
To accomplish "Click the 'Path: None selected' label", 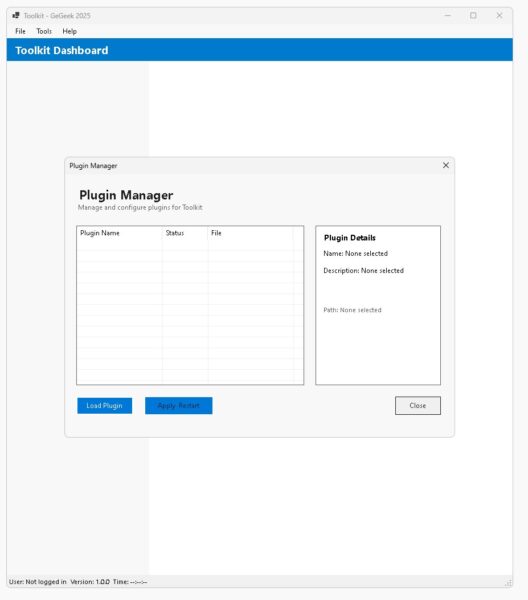I will (x=352, y=310).
